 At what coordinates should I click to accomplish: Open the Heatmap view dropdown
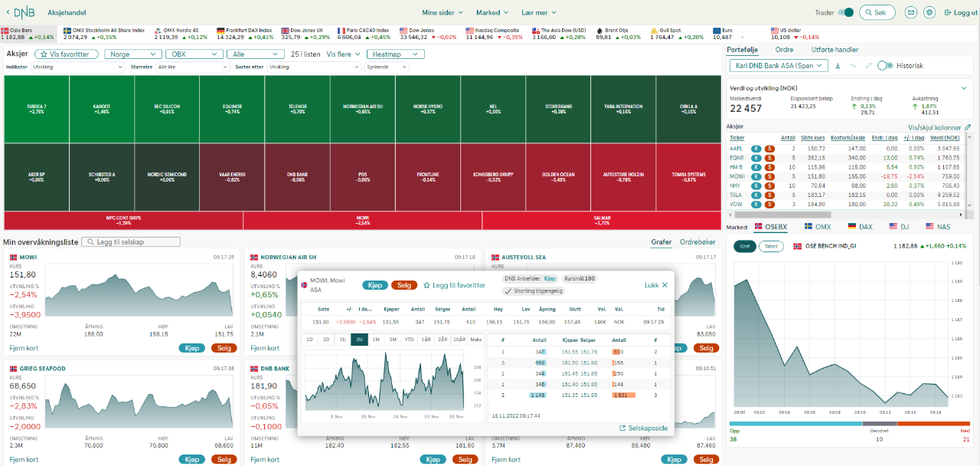click(396, 54)
